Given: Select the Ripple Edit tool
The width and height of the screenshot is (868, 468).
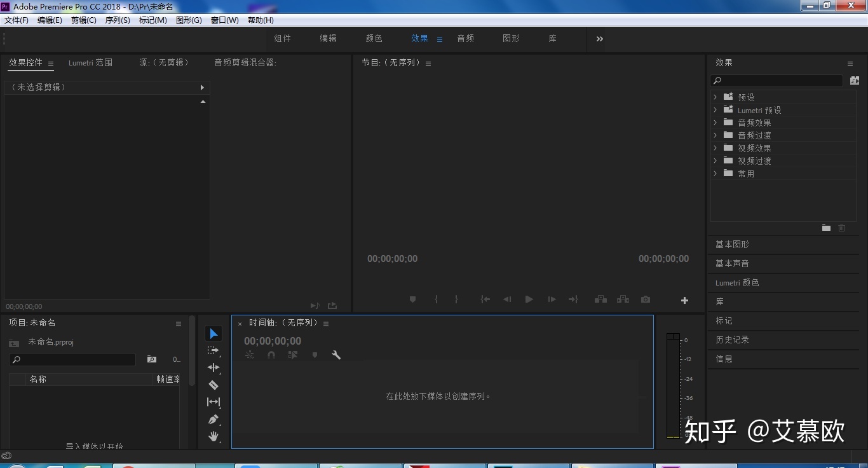Looking at the screenshot, I should pos(214,368).
